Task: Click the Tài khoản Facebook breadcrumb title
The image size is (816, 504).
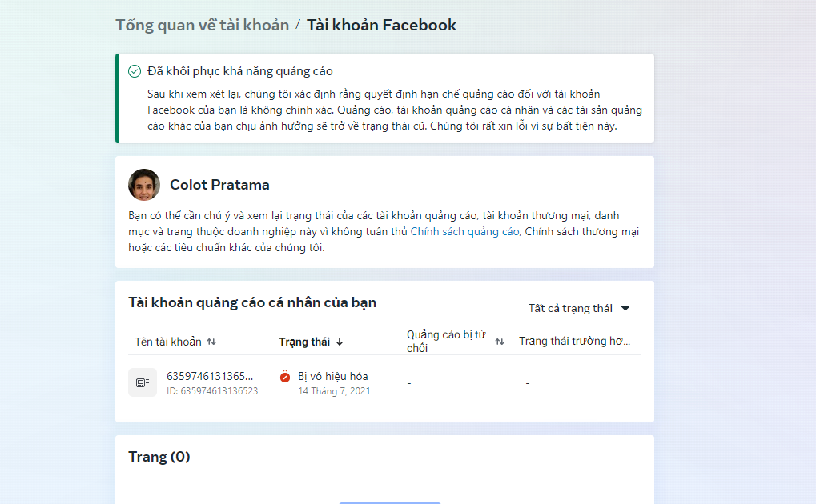Action: [381, 25]
